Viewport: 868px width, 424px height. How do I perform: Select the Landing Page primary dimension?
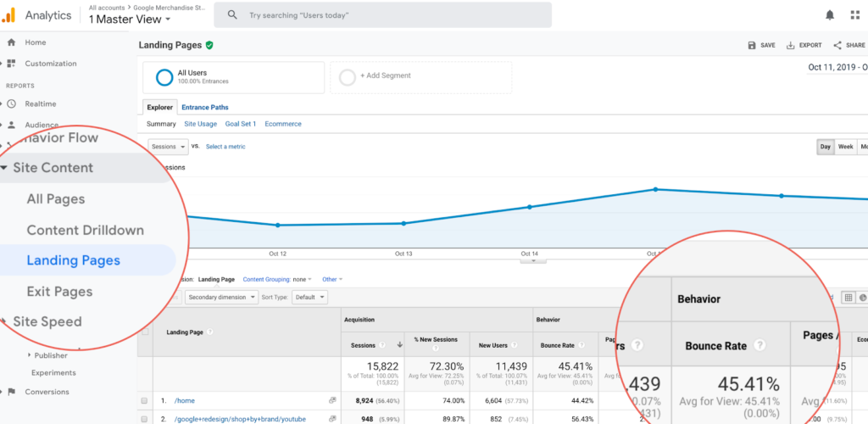coord(216,280)
